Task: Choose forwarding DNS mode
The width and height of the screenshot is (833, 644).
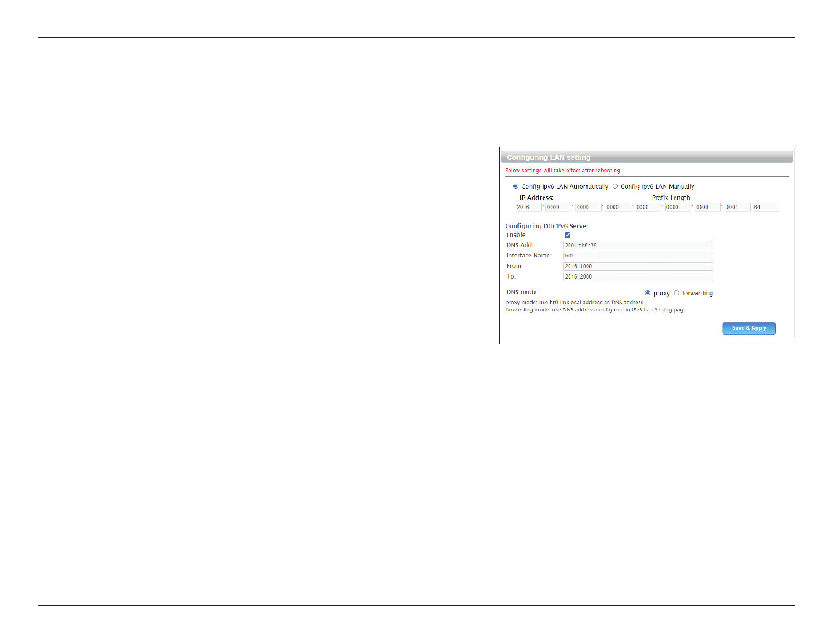Action: point(676,293)
